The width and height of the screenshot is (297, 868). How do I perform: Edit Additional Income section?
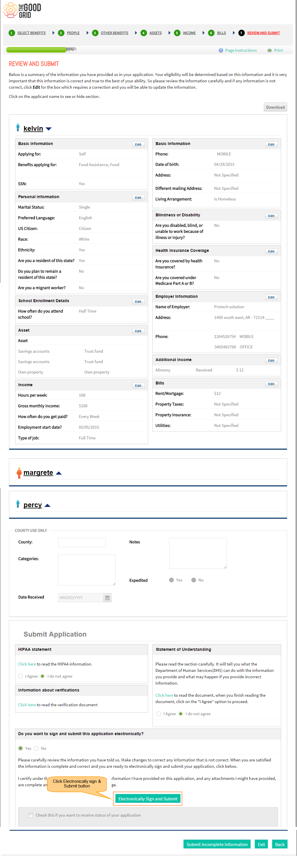tap(271, 360)
